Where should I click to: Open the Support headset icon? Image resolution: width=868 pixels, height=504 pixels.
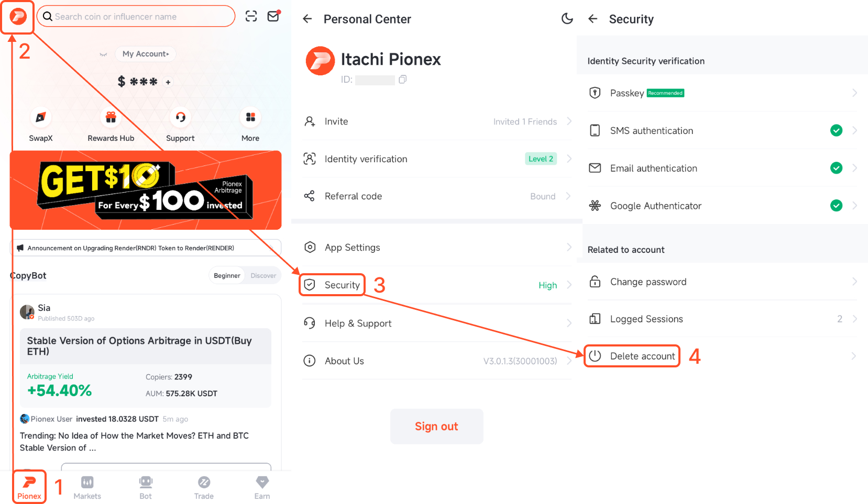coord(180,117)
